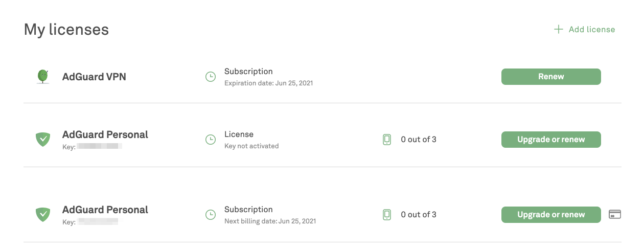This screenshot has height=250, width=644.
Task: Click Upgrade or renew for the Jun 25 billing subscription
Action: (551, 215)
